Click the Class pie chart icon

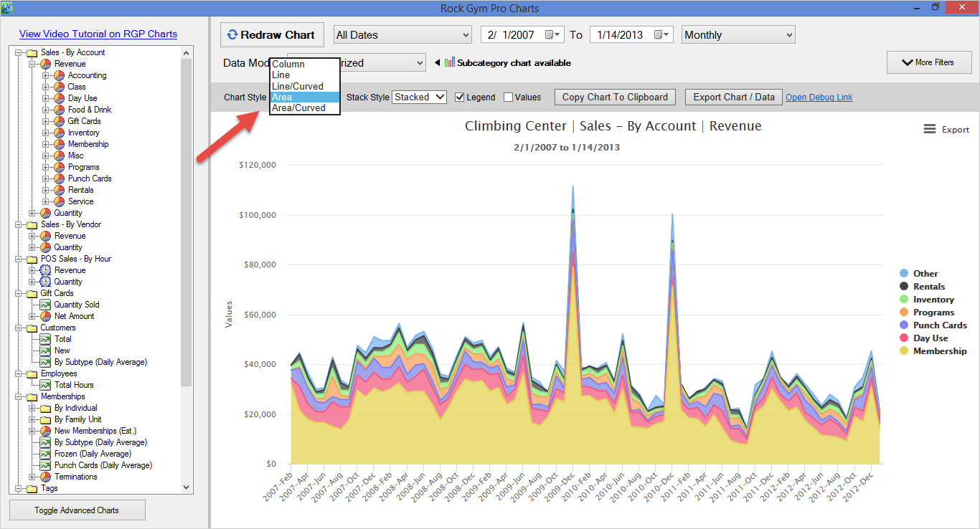point(60,87)
